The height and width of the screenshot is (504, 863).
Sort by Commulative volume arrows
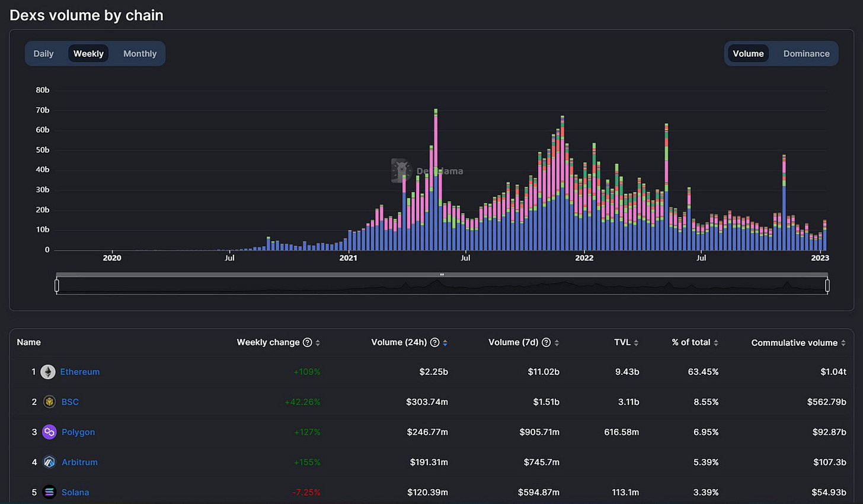point(843,343)
